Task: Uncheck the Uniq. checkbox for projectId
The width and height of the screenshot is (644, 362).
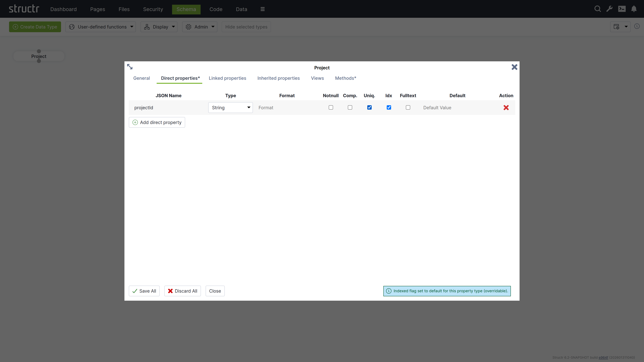Action: (369, 107)
